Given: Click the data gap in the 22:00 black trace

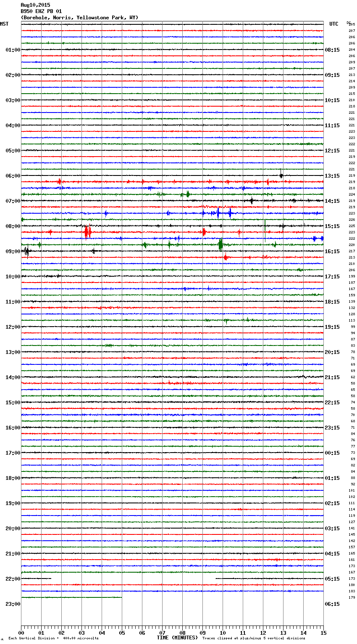Looking at the screenshot, I should click(x=134, y=579).
